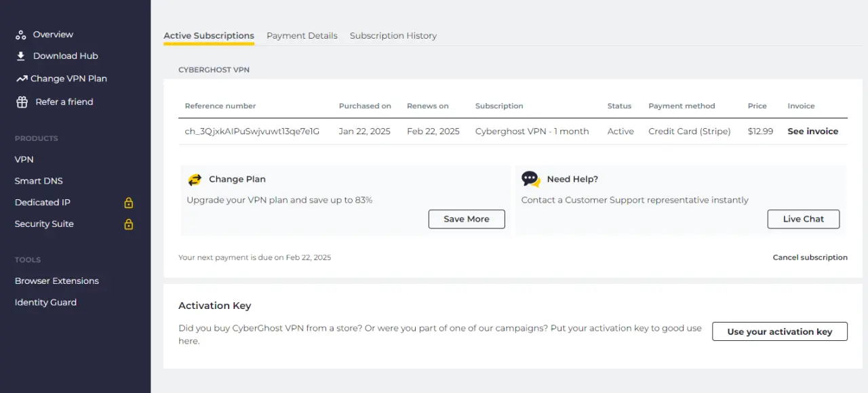Click the Overview sidebar icon

click(21, 35)
